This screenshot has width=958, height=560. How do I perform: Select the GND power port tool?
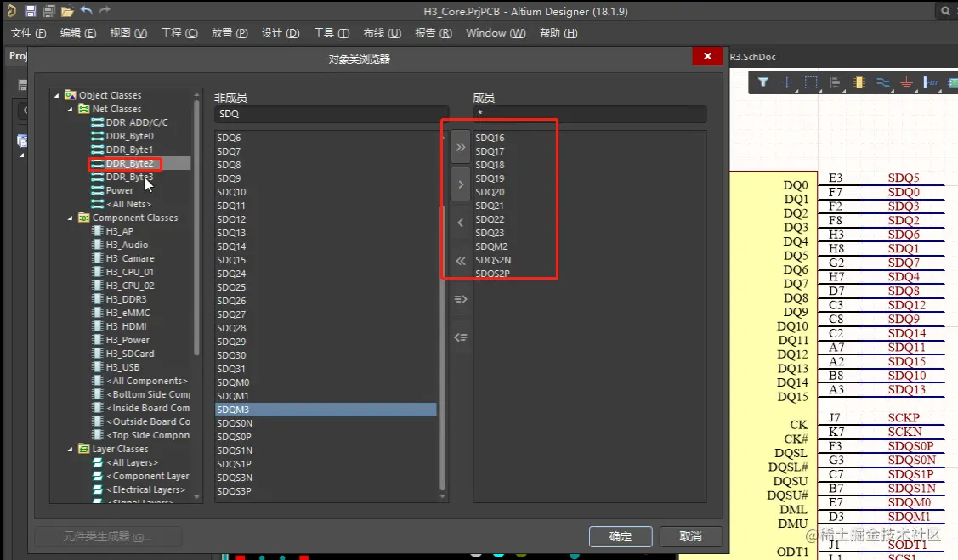[x=907, y=82]
